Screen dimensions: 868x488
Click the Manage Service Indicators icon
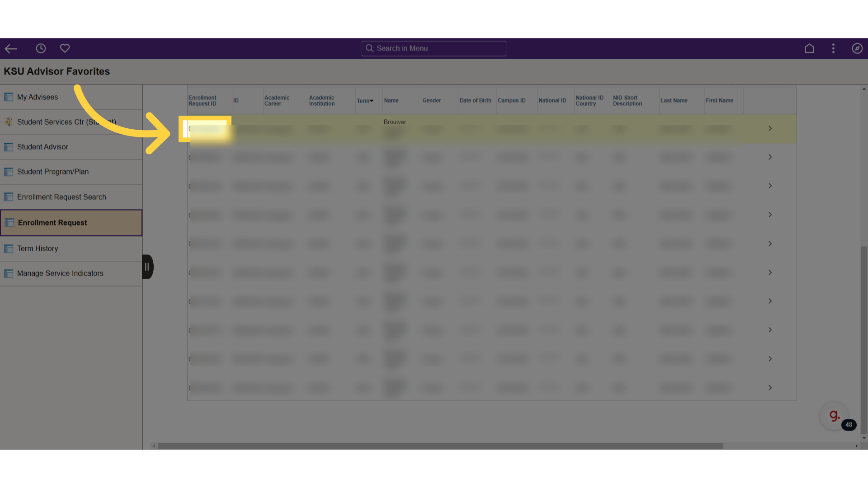coord(9,273)
